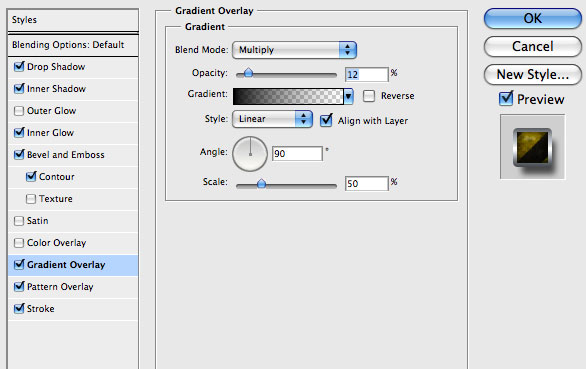Open the Drop Shadow settings
The image size is (586, 369).
point(56,67)
